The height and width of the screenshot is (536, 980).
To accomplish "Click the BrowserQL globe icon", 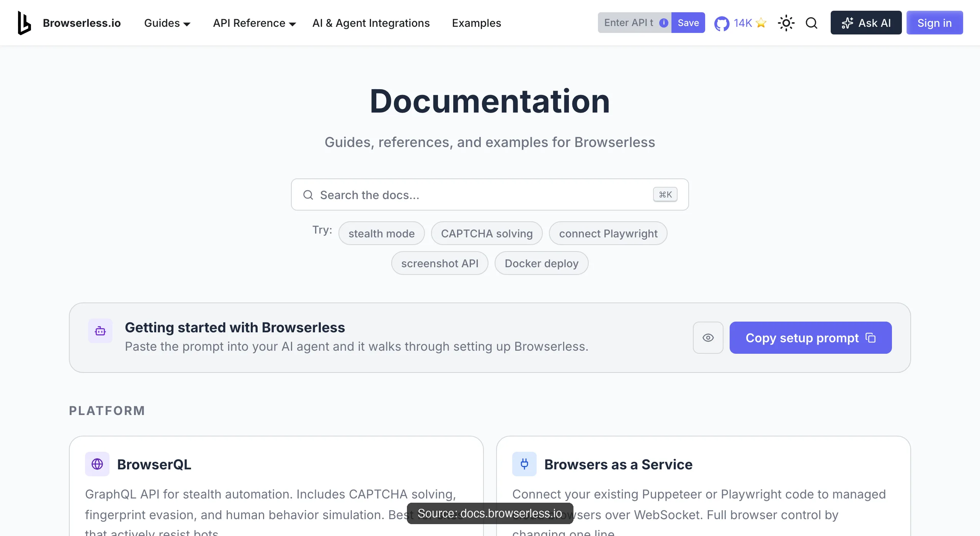I will [x=97, y=464].
